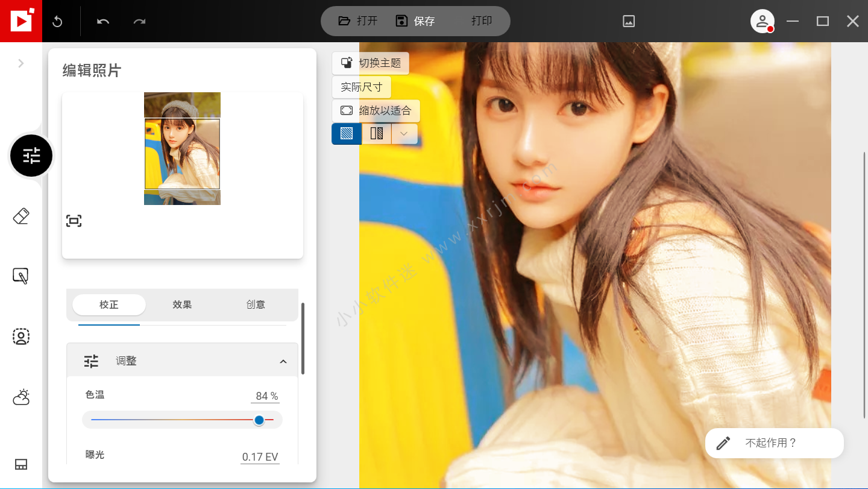Click the fit-to-frame icon below thumbnail

coord(74,221)
